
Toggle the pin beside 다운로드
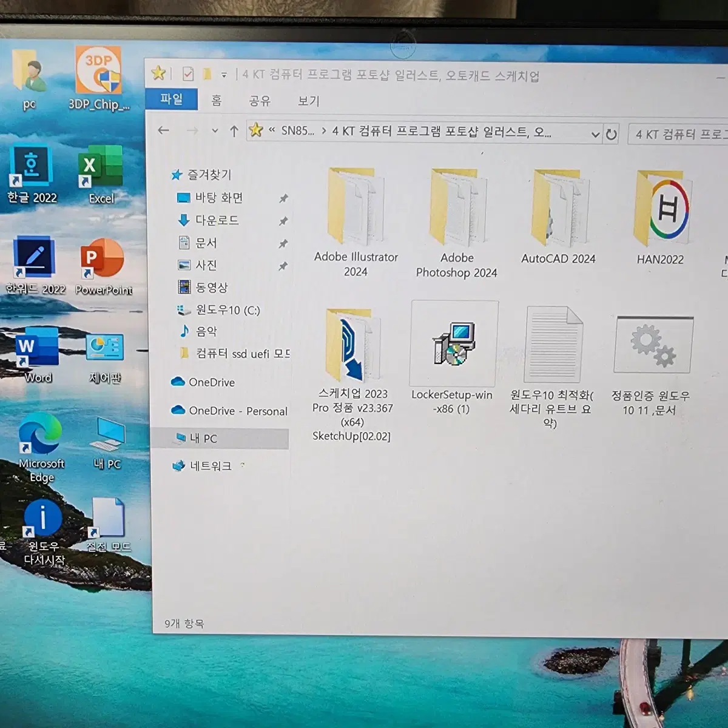(283, 221)
